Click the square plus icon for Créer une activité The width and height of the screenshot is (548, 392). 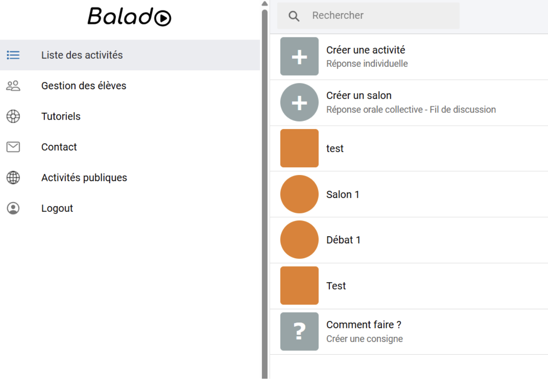(x=299, y=57)
